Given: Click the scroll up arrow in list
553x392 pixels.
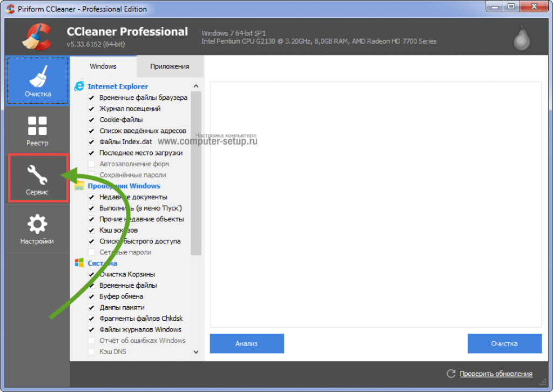Looking at the screenshot, I should click(196, 86).
